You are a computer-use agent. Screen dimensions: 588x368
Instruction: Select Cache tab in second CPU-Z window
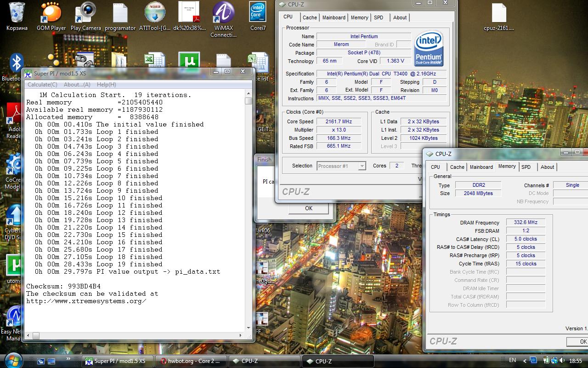(x=457, y=167)
